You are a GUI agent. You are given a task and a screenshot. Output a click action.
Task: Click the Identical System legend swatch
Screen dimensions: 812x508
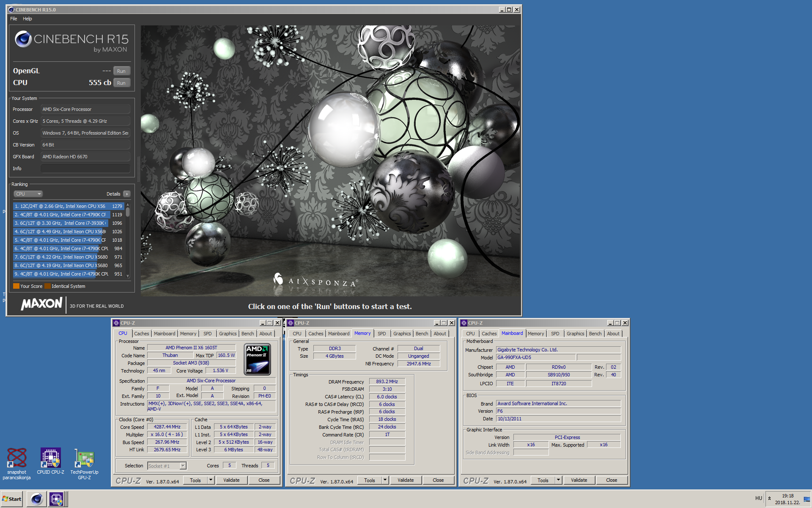coord(47,286)
